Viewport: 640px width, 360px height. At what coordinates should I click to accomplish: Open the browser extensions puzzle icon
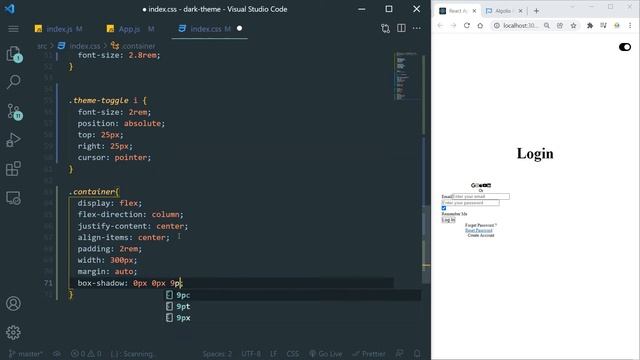click(590, 25)
